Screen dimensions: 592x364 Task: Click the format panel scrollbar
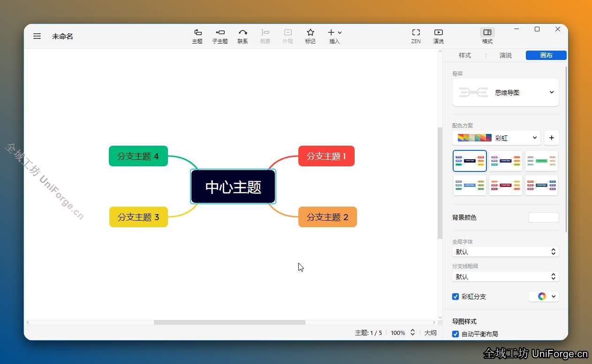point(567,149)
